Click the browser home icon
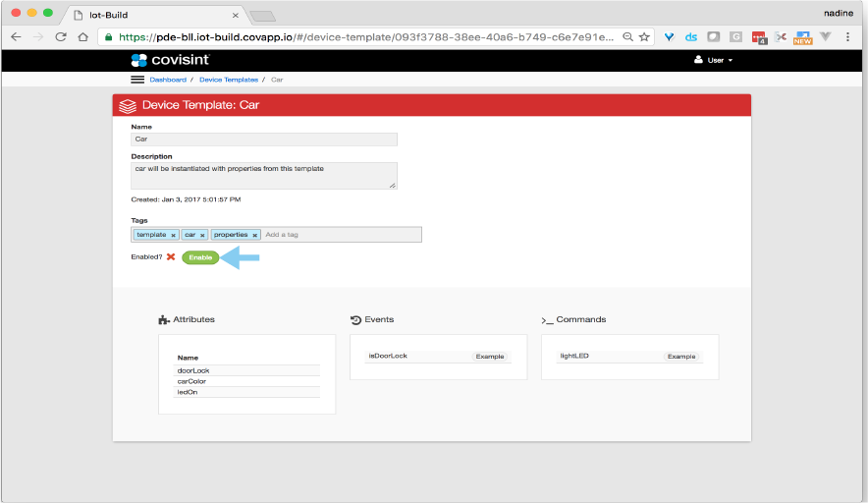The image size is (868, 503). point(82,36)
